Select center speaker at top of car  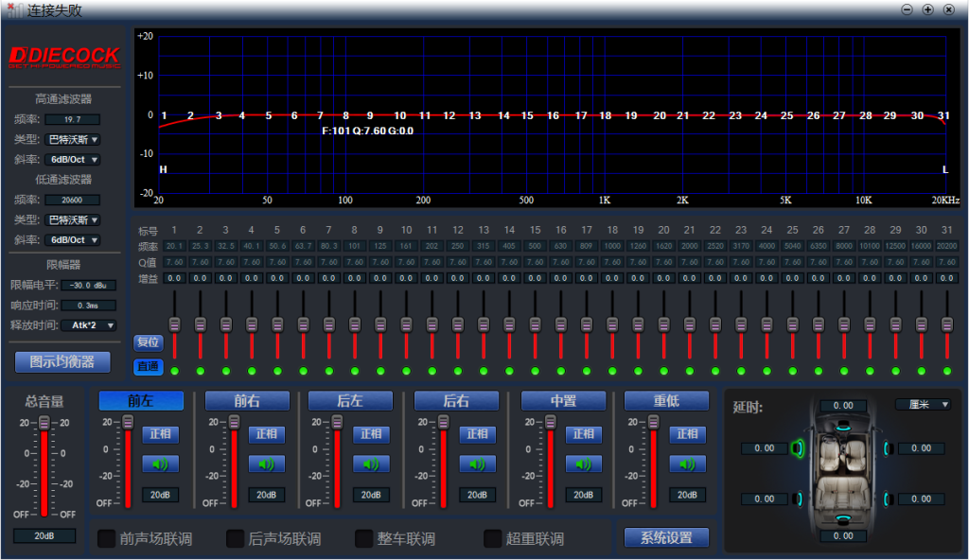(x=843, y=427)
